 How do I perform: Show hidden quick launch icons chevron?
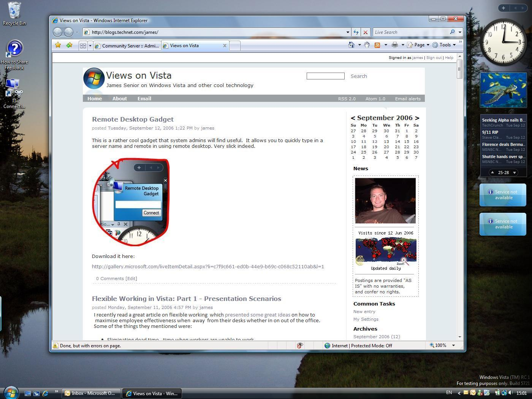point(56,391)
